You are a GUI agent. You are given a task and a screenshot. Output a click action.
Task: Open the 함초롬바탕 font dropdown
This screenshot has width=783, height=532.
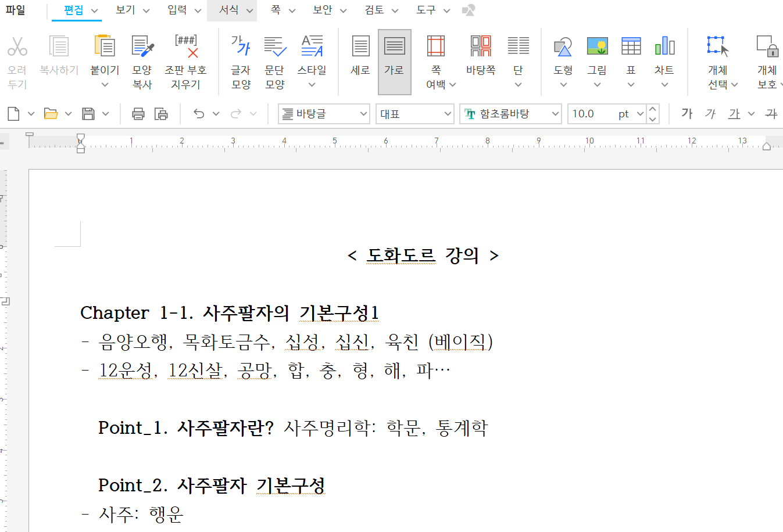(x=556, y=114)
